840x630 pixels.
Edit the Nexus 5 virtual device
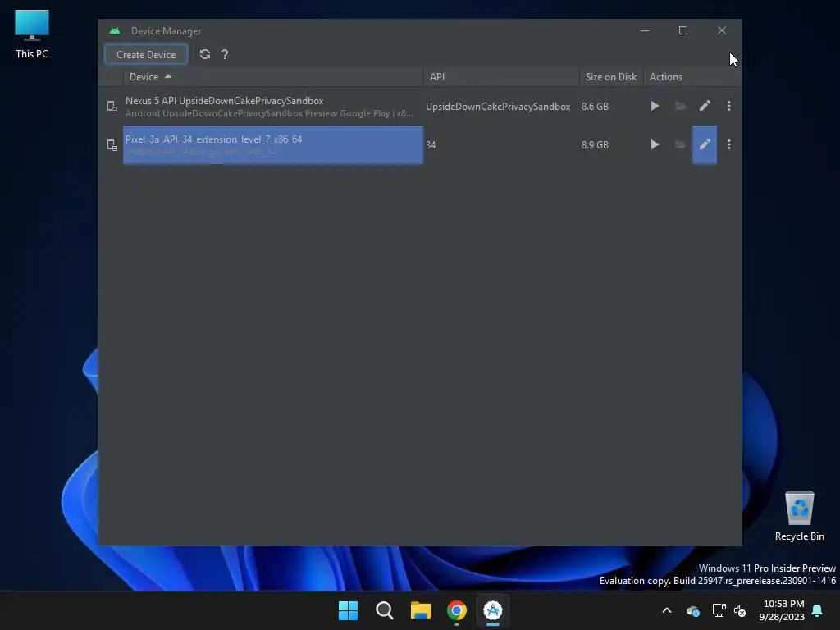coord(705,106)
